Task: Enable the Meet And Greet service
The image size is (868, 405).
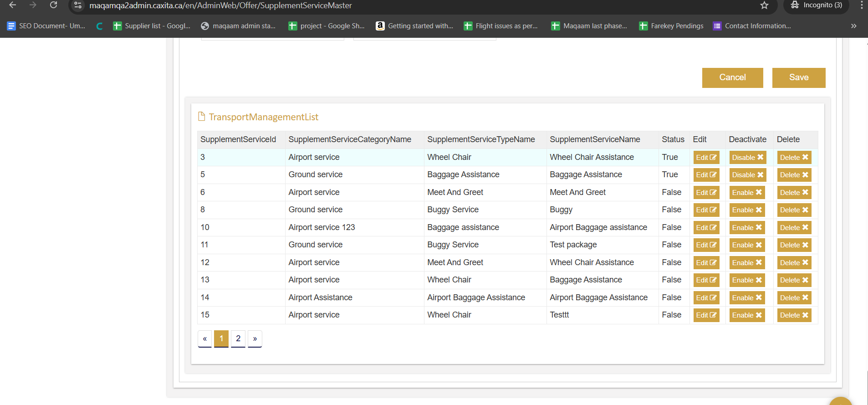Action: coord(747,193)
